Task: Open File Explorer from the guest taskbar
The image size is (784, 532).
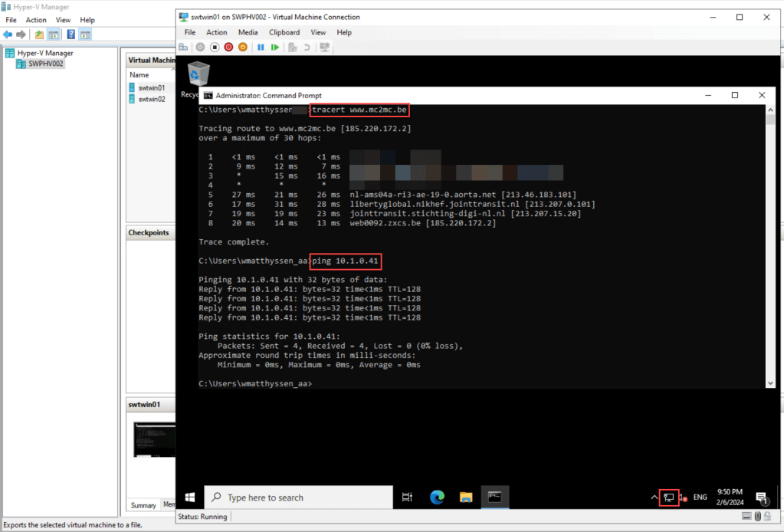Action: pos(466,498)
